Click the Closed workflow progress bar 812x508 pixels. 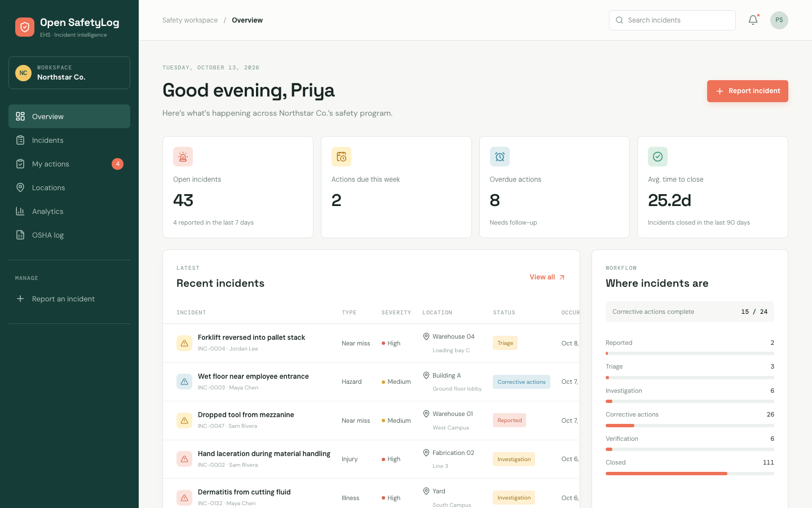[x=690, y=474]
